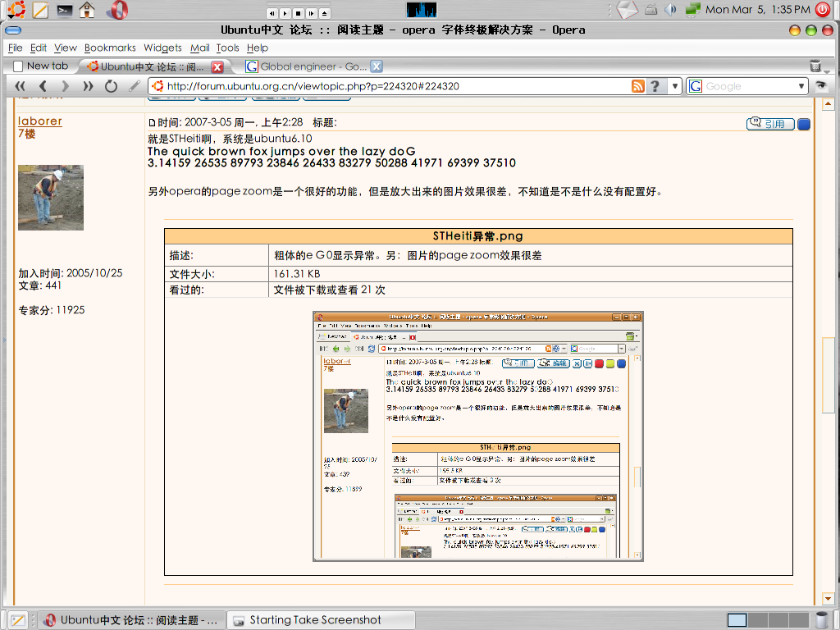This screenshot has height=630, width=840.
Task: Click the Google search field
Action: (x=750, y=86)
